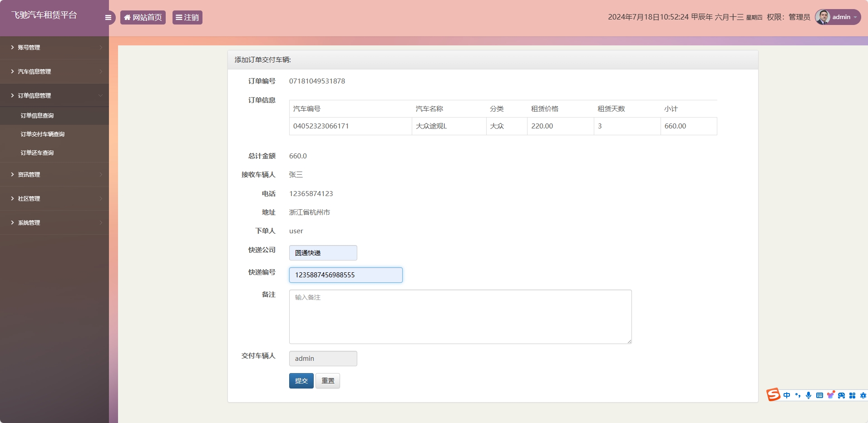The height and width of the screenshot is (423, 868).
Task: Click the sidebar collapse hamburger icon
Action: coord(108,17)
